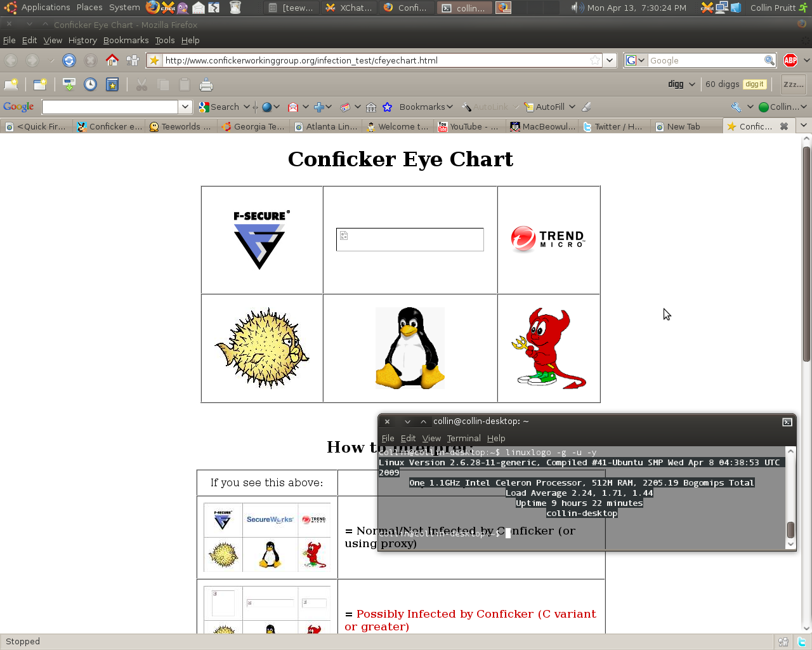Viewport: 812px width, 650px height.
Task: Click the network monitor icon in system tray
Action: coord(722,8)
